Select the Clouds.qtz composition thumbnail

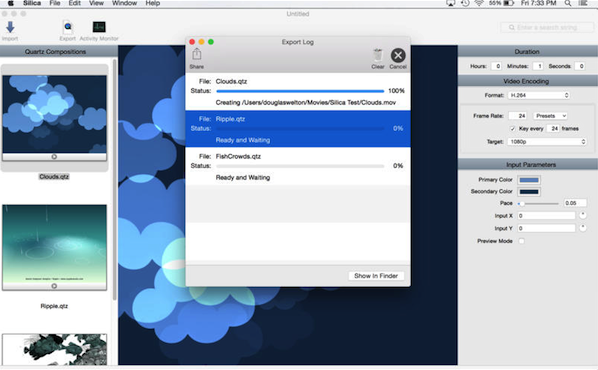pyautogui.click(x=55, y=114)
